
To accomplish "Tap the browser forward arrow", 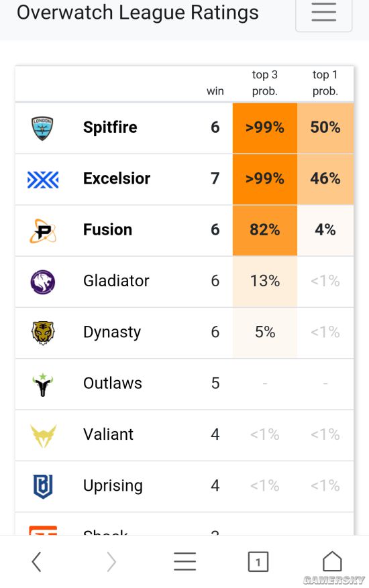I will pyautogui.click(x=111, y=561).
